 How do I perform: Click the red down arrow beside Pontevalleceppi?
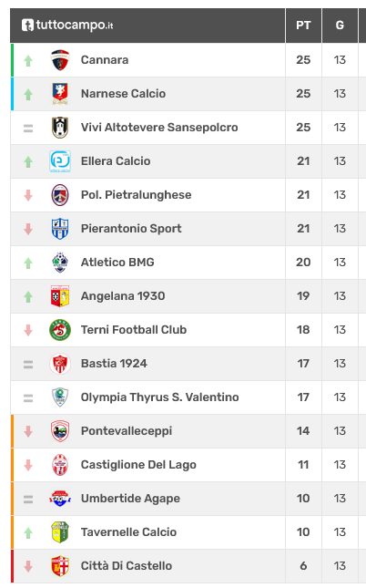point(28,431)
